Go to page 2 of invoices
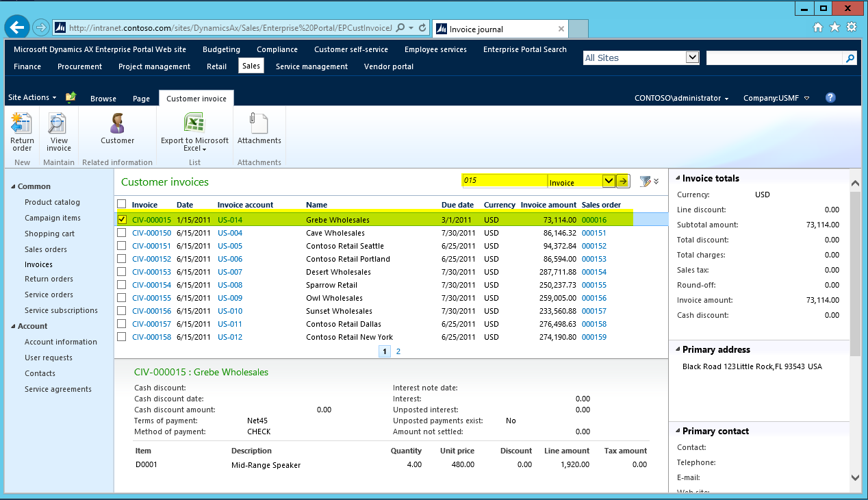This screenshot has width=868, height=500. 398,351
